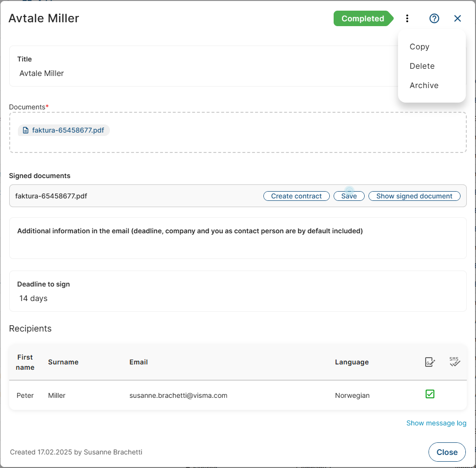
Task: Select Copy from the options menu
Action: [x=419, y=46]
